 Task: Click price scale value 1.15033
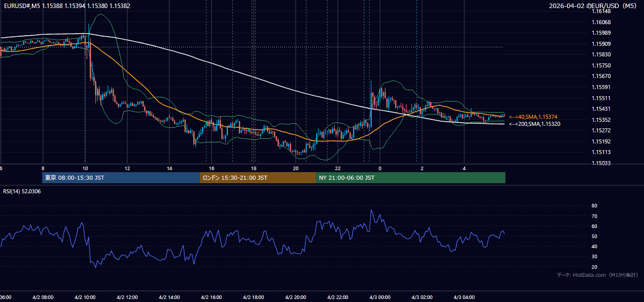tap(601, 163)
